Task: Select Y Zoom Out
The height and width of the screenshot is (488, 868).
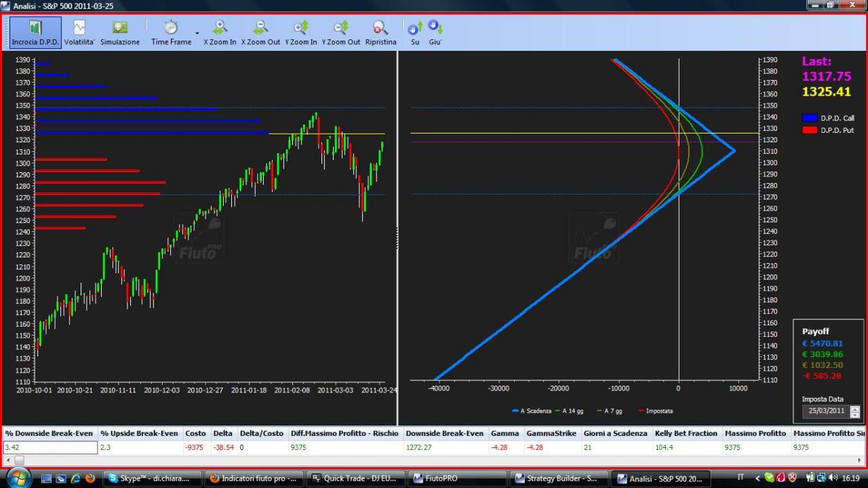Action: (x=341, y=33)
